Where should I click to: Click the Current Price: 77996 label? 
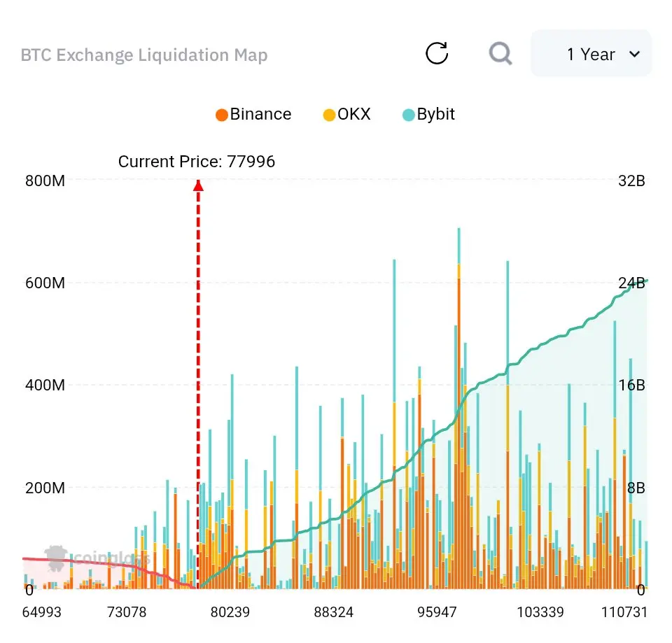tap(196, 162)
